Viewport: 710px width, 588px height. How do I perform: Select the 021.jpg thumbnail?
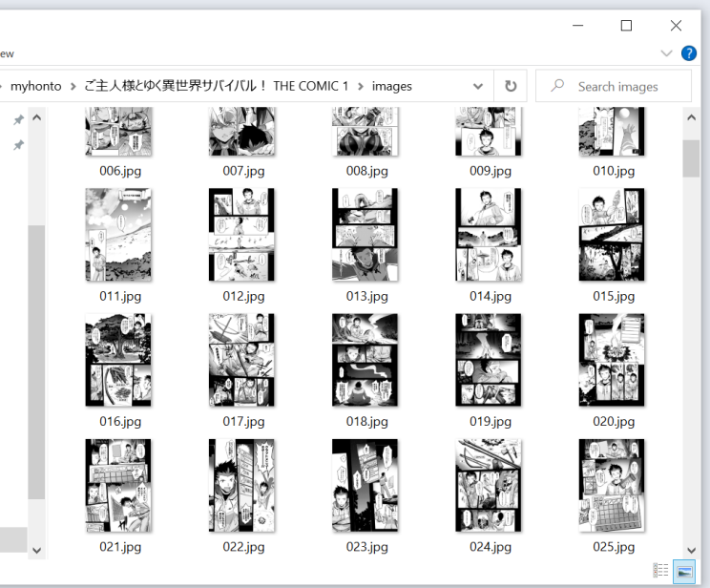point(118,485)
